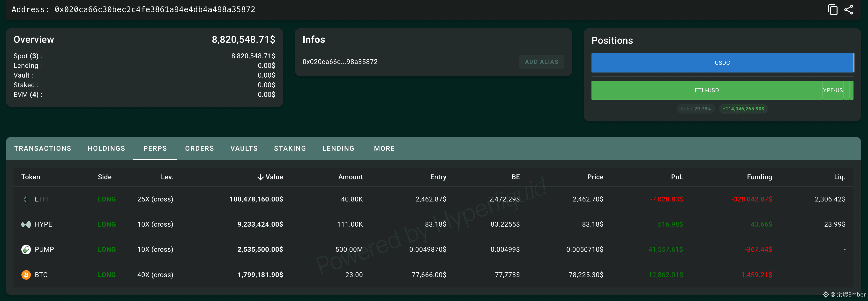Sort by Price column header
The height and width of the screenshot is (301, 868).
coord(595,177)
